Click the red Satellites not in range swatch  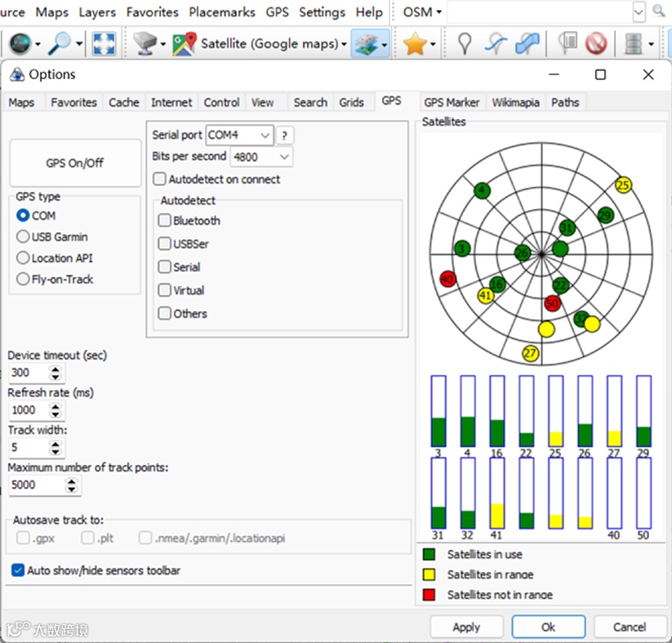(x=429, y=594)
